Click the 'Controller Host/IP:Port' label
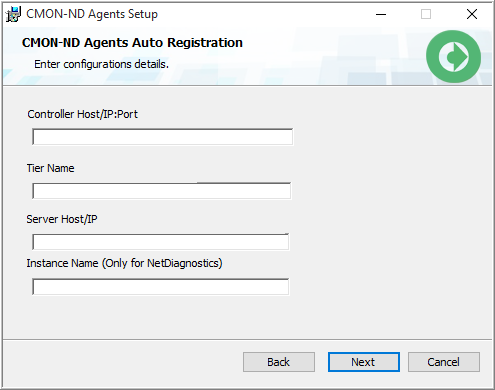The height and width of the screenshot is (390, 495). pyautogui.click(x=82, y=114)
